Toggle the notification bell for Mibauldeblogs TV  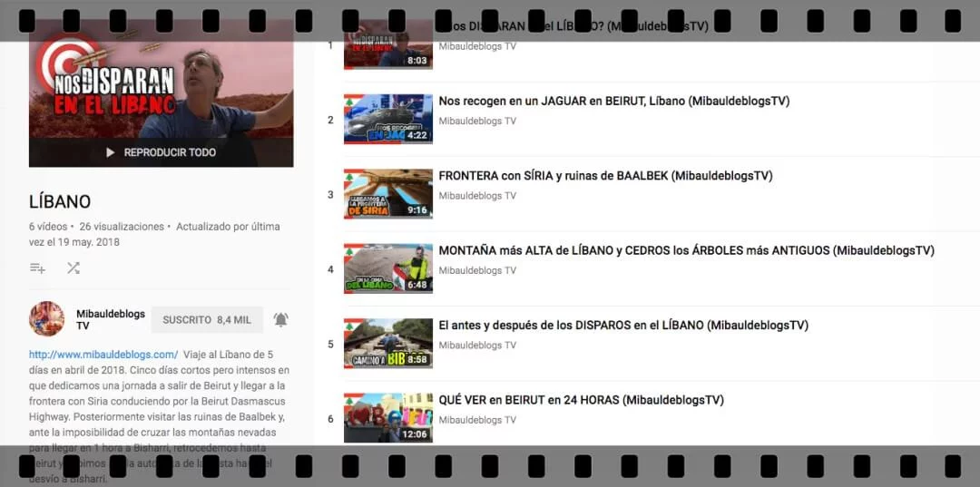click(x=281, y=319)
